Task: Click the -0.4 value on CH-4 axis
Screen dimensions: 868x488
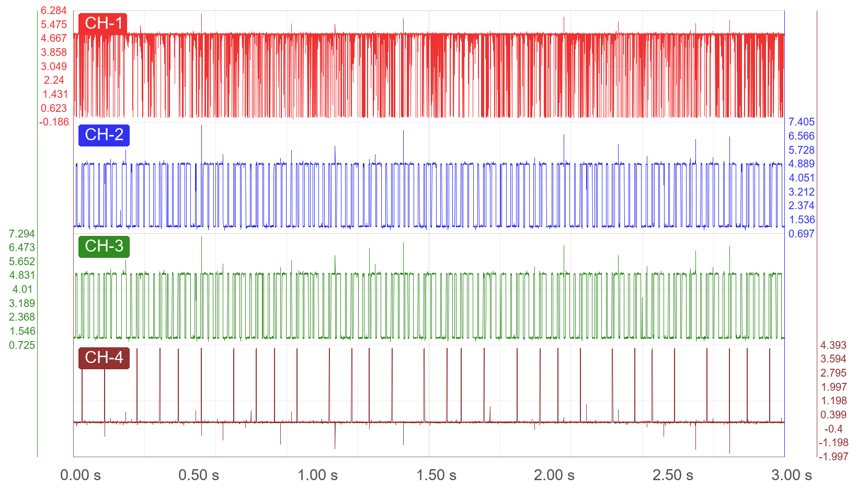Action: click(833, 429)
